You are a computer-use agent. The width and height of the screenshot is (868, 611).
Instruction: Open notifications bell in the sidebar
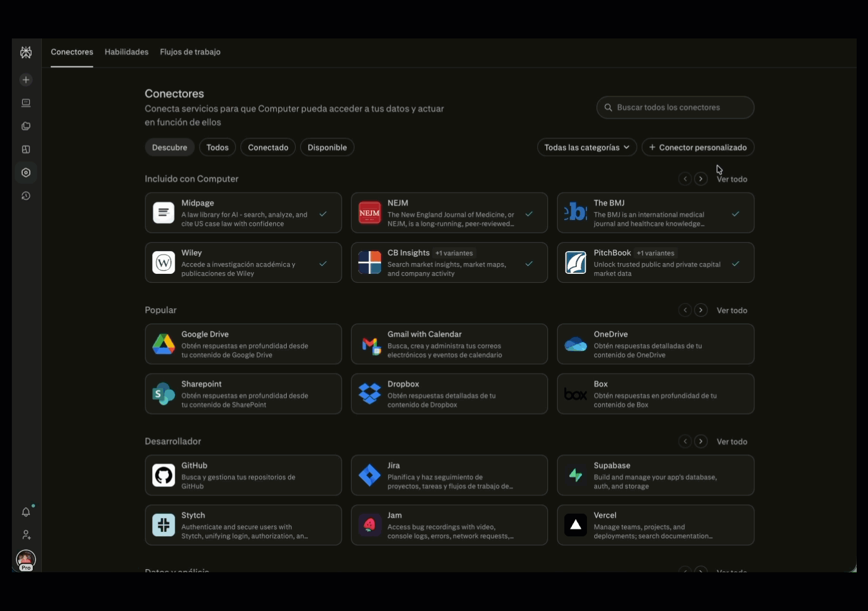coord(26,512)
